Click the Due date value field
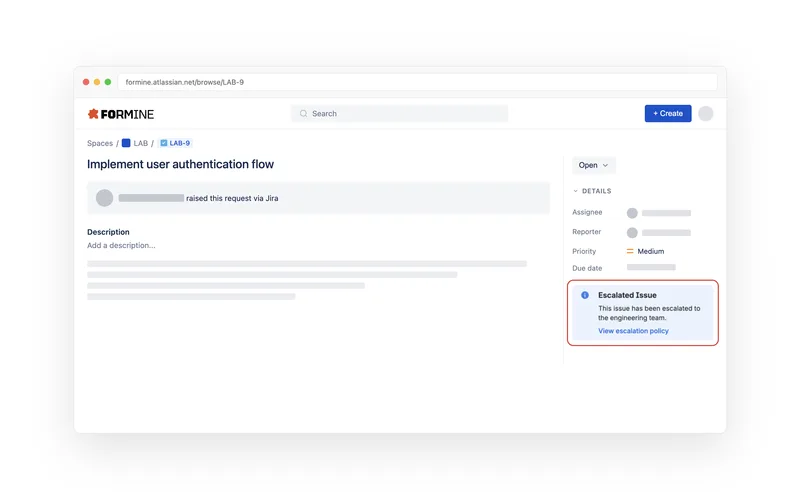 pos(651,267)
